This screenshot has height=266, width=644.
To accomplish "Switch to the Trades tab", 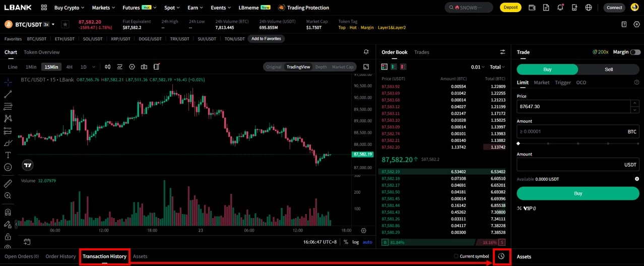I will (x=422, y=52).
